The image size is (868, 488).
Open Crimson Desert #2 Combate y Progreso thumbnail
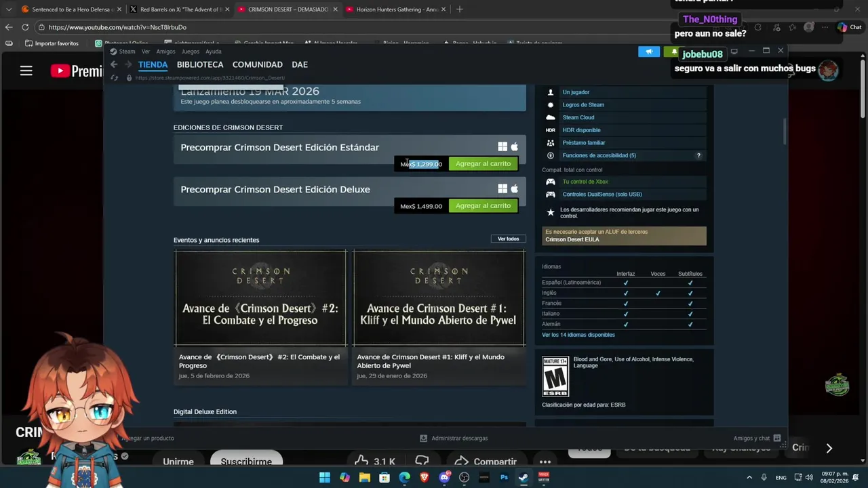coord(260,298)
